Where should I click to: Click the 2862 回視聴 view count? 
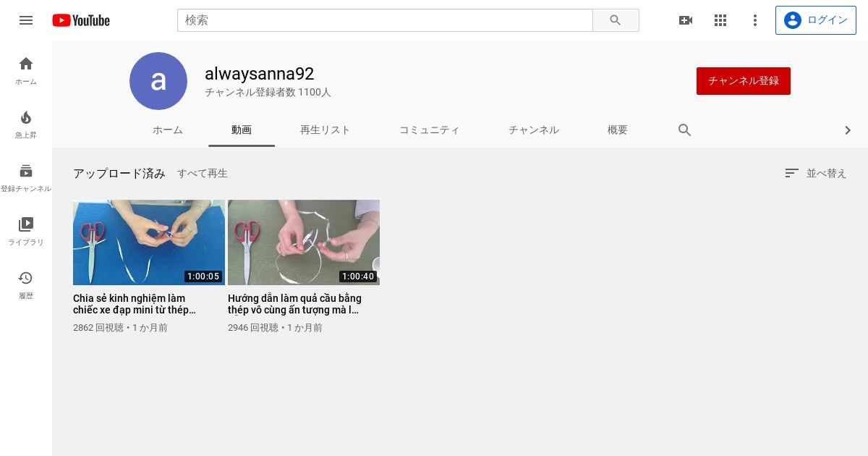click(x=98, y=328)
